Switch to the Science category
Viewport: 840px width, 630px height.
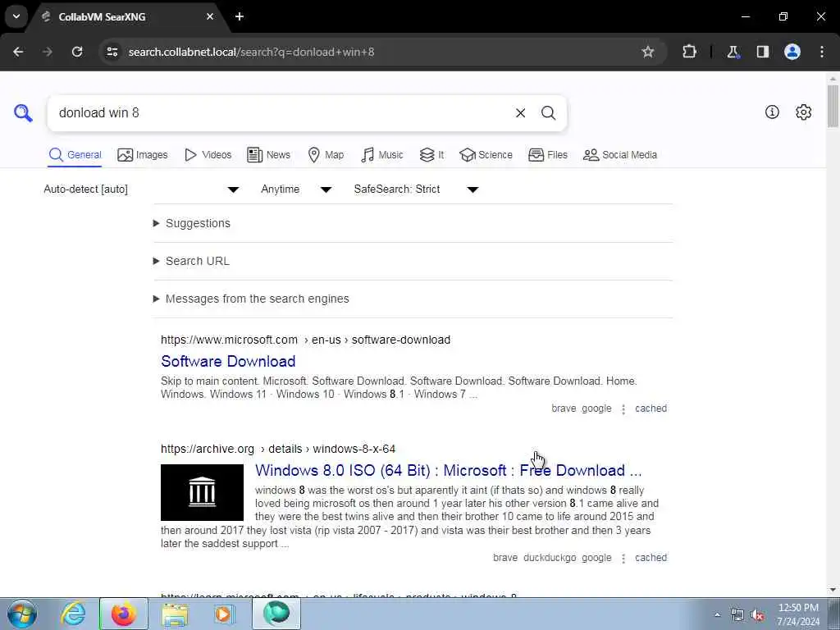(486, 155)
